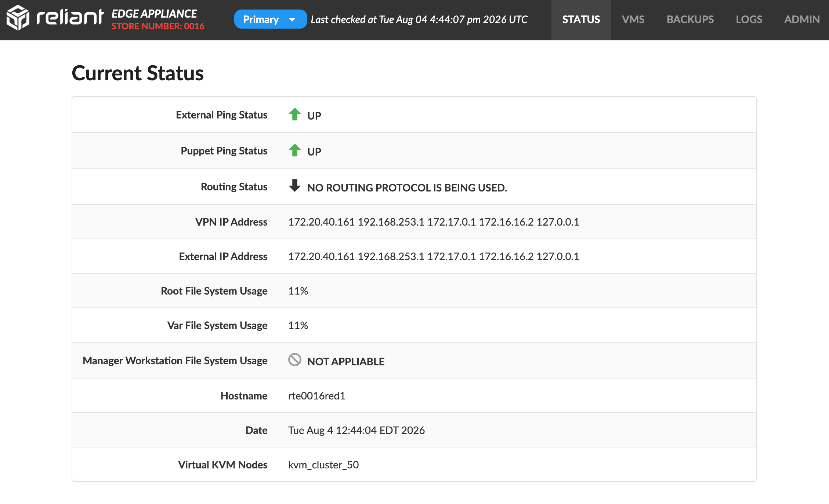Click the Puppet Ping Status label

pyautogui.click(x=224, y=151)
